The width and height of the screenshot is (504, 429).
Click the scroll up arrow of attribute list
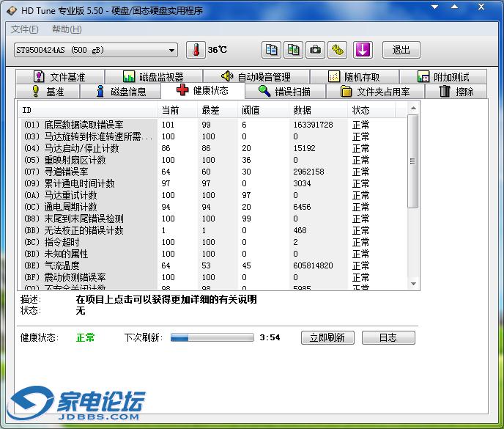point(413,109)
